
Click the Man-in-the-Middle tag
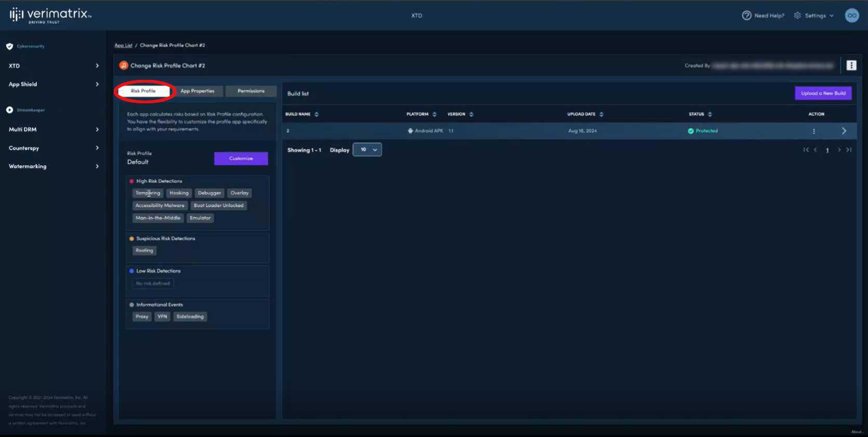158,218
